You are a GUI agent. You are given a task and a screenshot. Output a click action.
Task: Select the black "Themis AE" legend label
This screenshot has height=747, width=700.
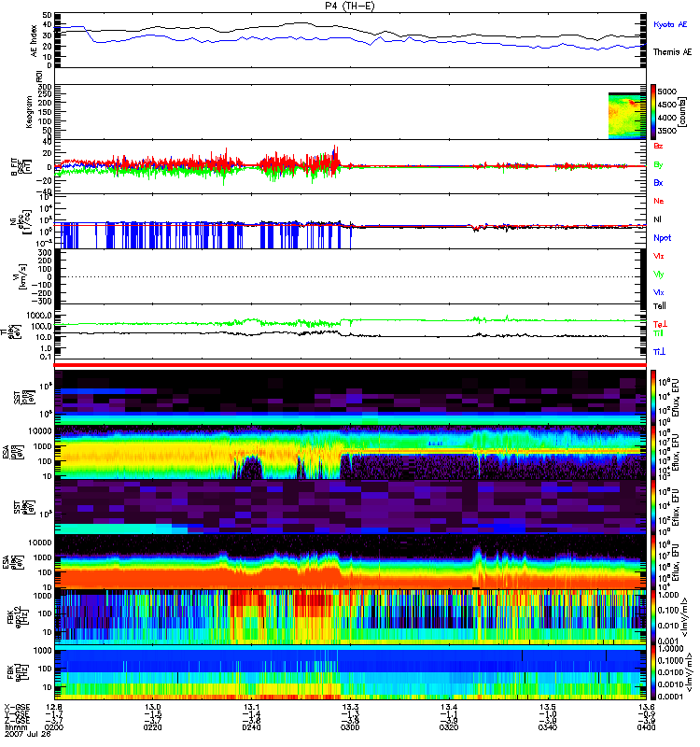click(672, 52)
